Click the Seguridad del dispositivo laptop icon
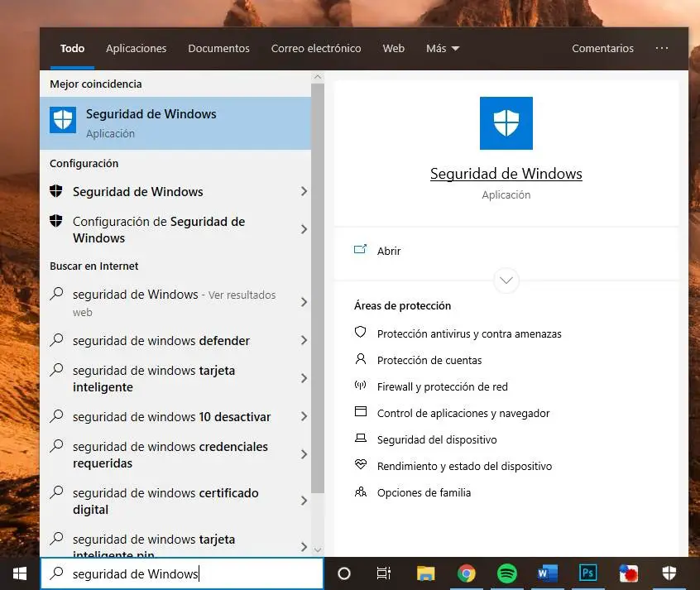The width and height of the screenshot is (700, 590). (360, 438)
